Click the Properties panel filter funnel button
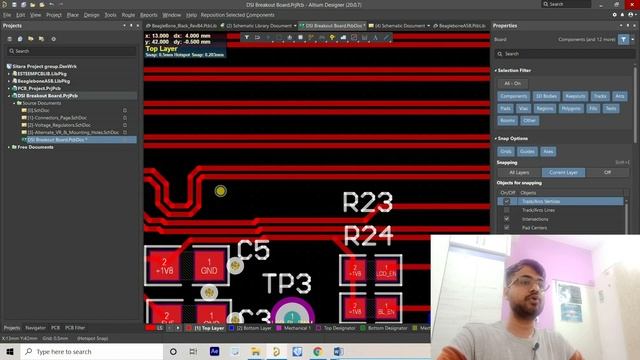The height and width of the screenshot is (360, 640). (623, 39)
